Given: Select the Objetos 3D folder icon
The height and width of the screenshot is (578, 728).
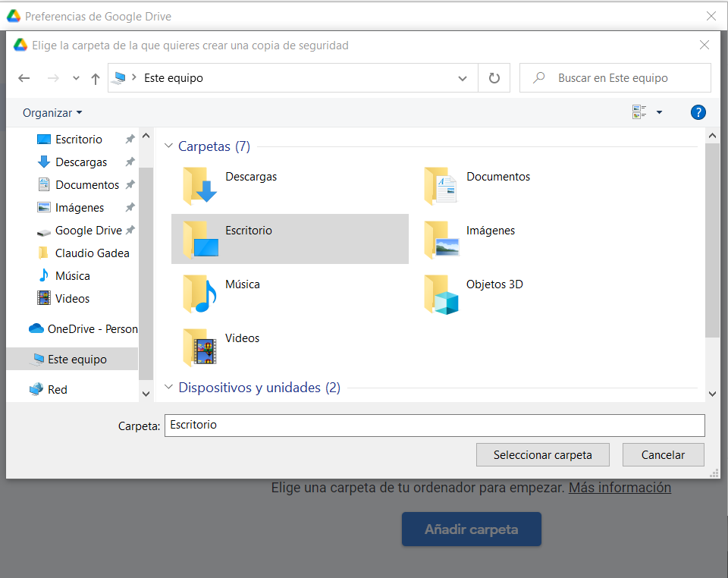Looking at the screenshot, I should click(441, 294).
